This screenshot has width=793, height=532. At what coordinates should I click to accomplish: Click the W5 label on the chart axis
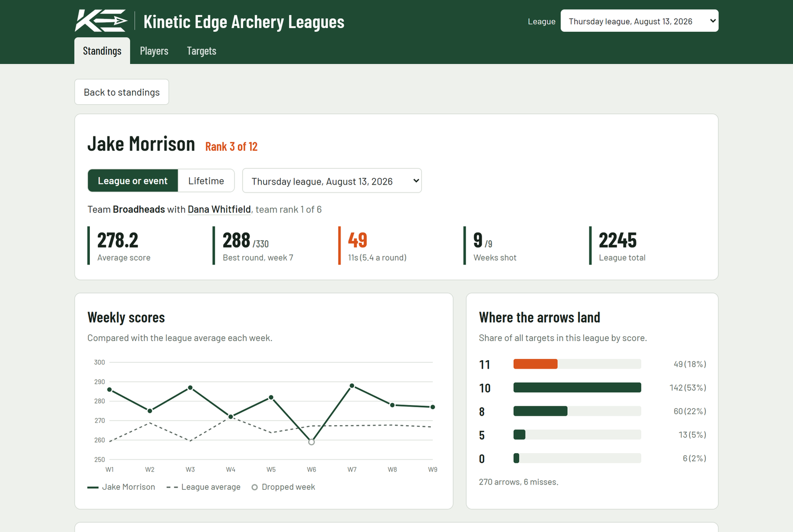tap(271, 470)
